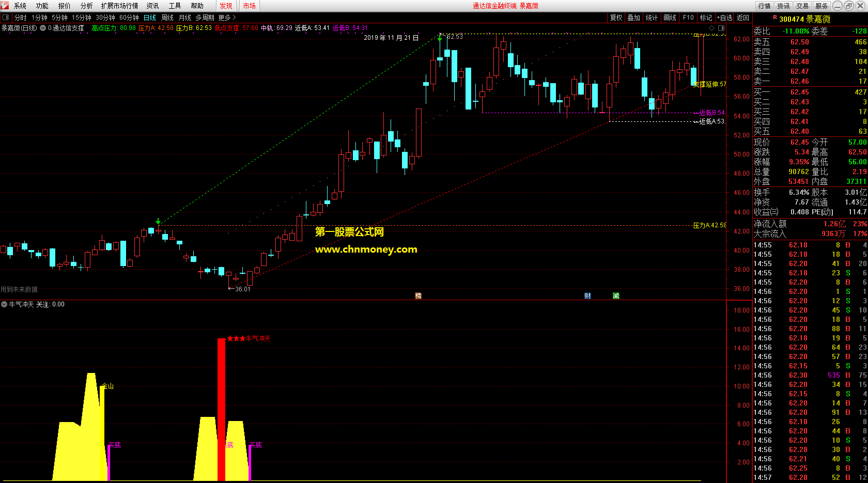Click the stock name 300474 景嘉微
This screenshot has height=483, width=868.
click(805, 19)
